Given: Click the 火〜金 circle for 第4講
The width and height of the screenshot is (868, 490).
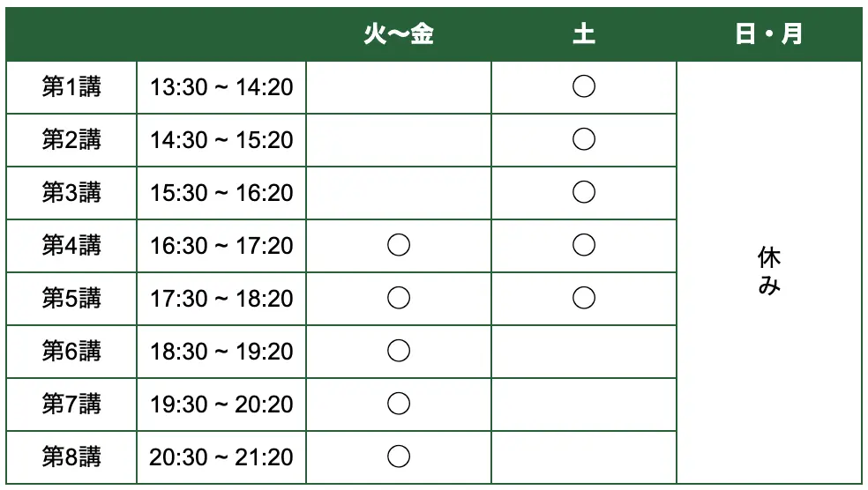Looking at the screenshot, I should (x=399, y=245).
